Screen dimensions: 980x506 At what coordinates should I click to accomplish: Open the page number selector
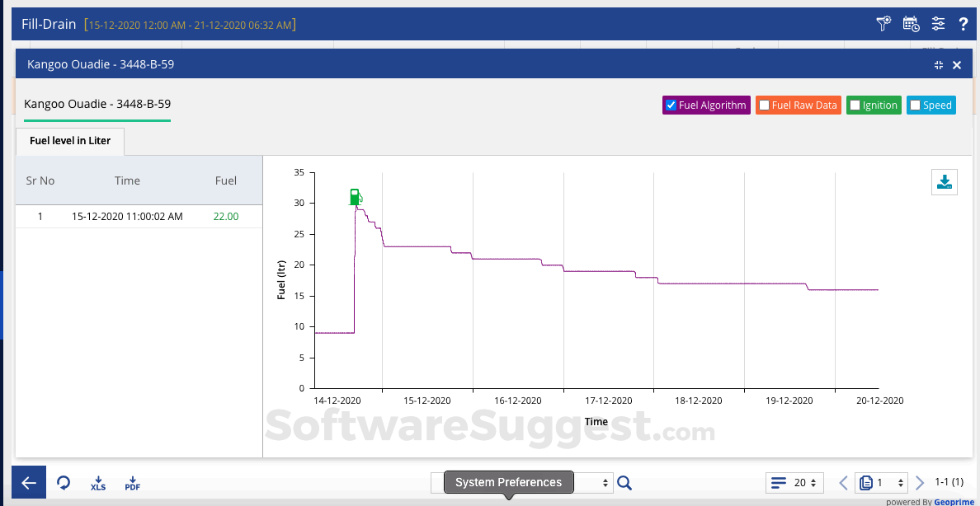coord(881,482)
